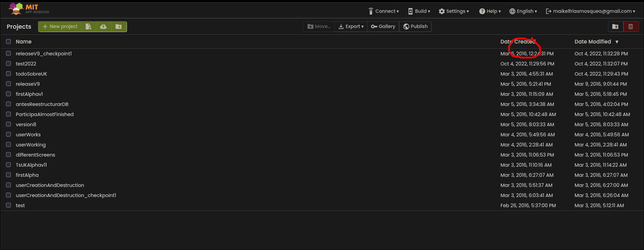Click the red delete trash can icon
The image size is (644, 250).
[x=631, y=27]
